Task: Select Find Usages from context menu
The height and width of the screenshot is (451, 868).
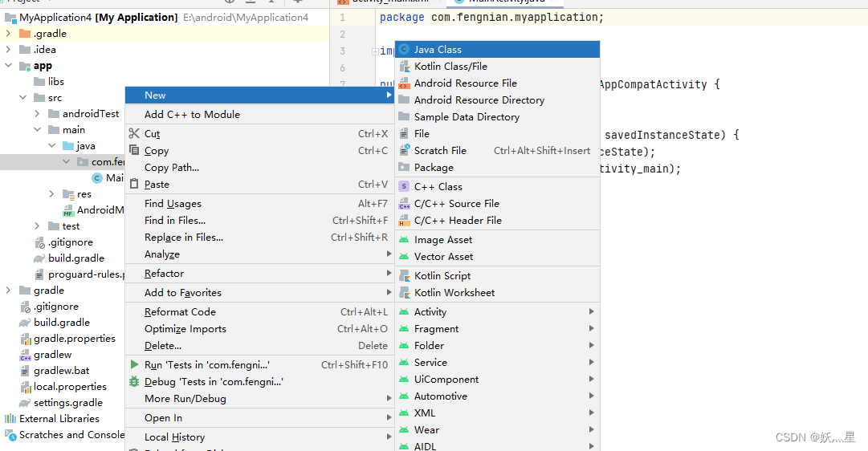Action: 259,204
